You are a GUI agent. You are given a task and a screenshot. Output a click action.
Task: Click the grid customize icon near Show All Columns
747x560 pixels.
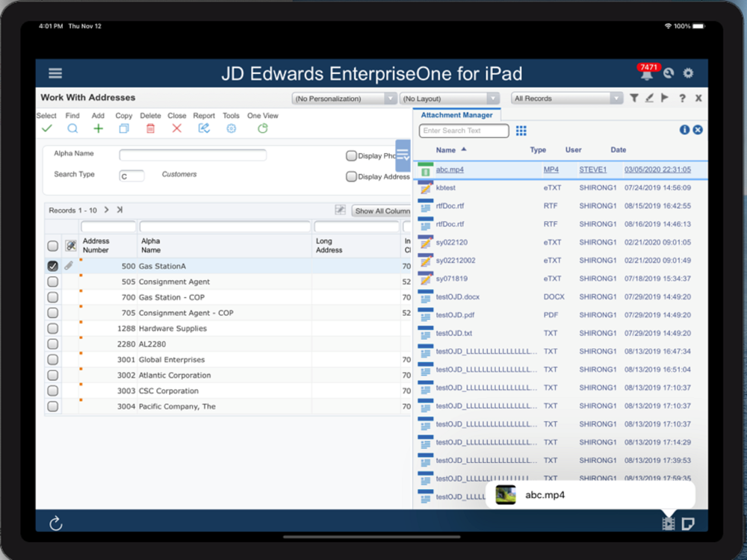tap(340, 210)
